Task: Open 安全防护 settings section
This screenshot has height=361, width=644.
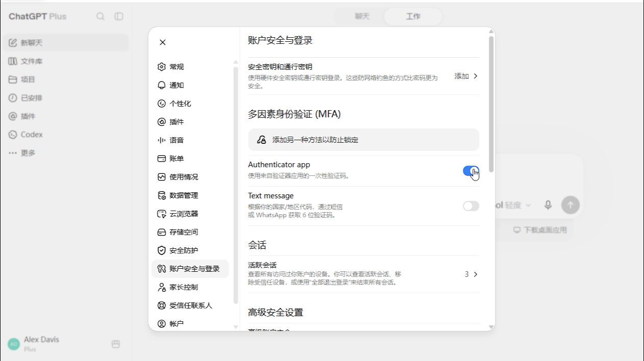Action: point(190,250)
